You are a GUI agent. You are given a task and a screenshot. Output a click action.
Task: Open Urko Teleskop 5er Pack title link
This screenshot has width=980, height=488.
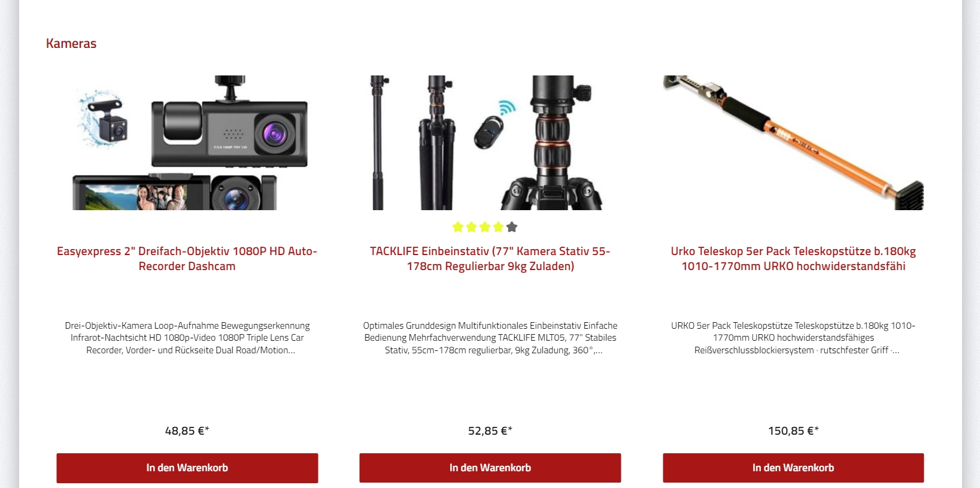pyautogui.click(x=793, y=259)
